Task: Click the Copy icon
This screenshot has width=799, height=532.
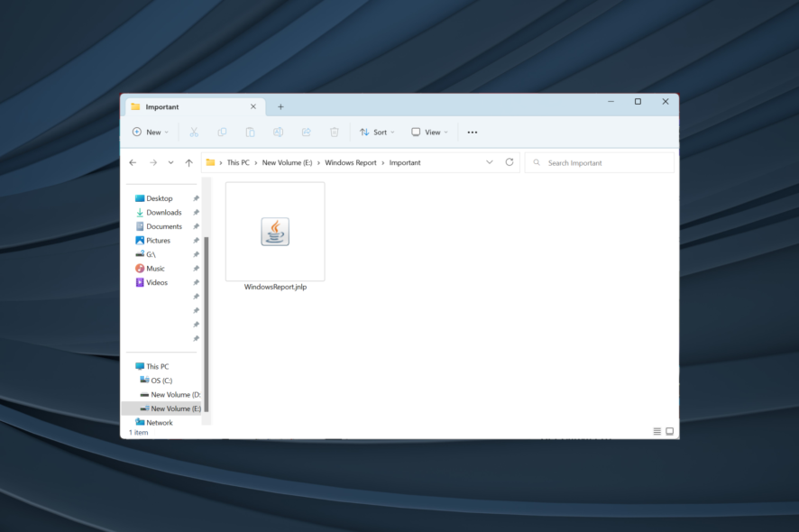Action: coord(222,132)
